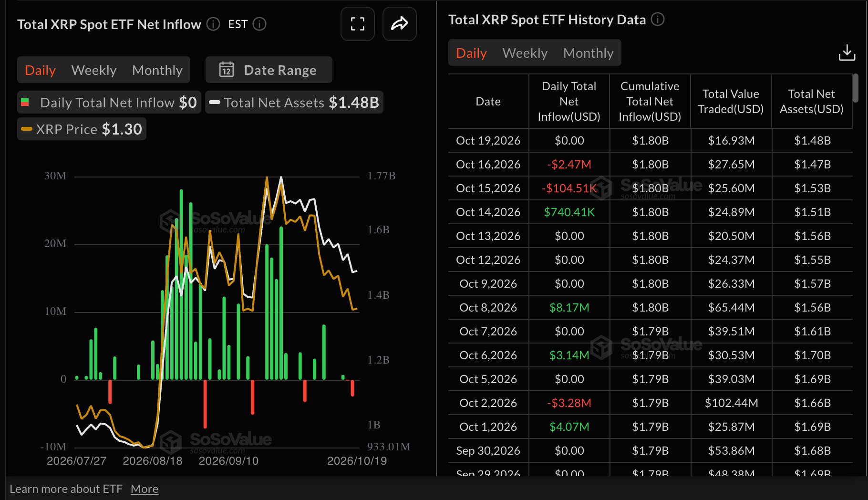
Task: Open info icon next to EST
Action: tap(259, 24)
